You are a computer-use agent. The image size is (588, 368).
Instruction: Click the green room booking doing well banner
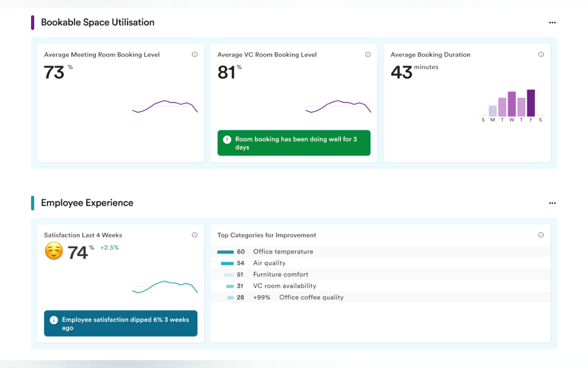[294, 143]
